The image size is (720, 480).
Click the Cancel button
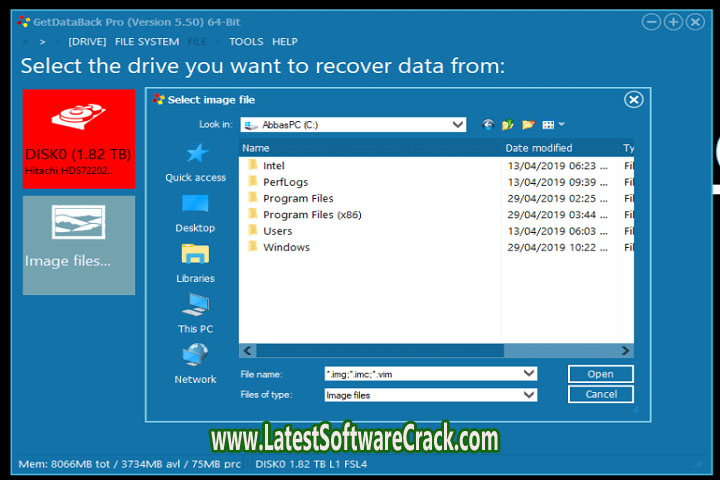(x=600, y=394)
